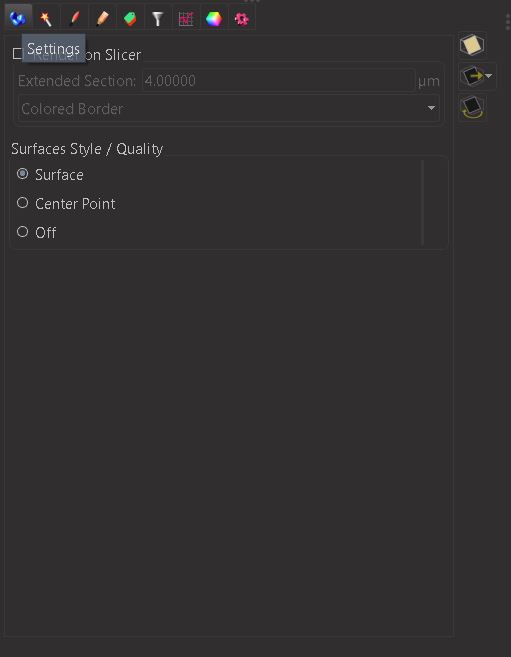Click the Colored Border dropdown arrow
Screen dimensions: 511x657
click(431, 108)
